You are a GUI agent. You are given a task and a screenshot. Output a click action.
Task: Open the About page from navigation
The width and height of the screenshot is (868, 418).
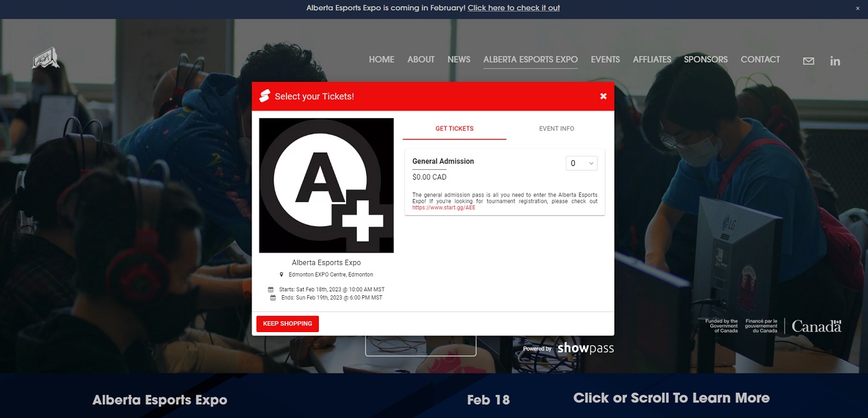click(420, 59)
